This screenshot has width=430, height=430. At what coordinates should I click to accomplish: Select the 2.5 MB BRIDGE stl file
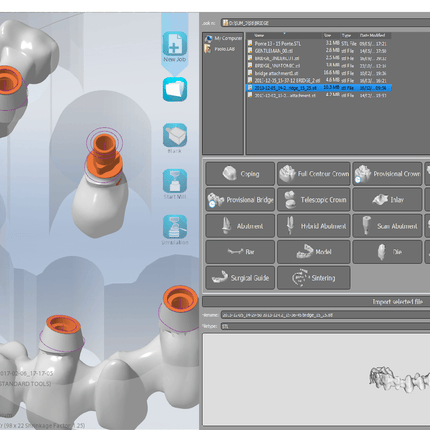(319, 58)
